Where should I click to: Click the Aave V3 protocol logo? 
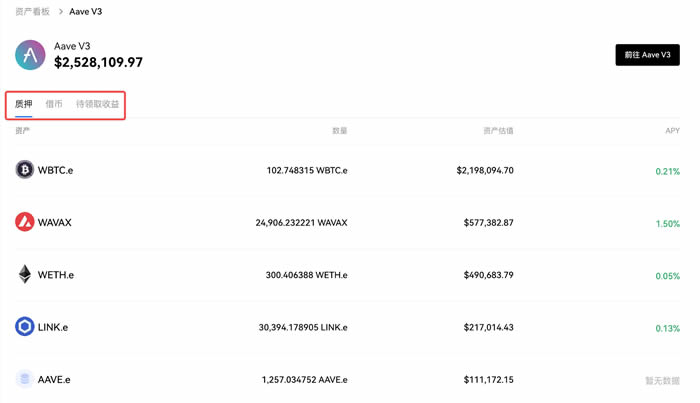coord(30,55)
